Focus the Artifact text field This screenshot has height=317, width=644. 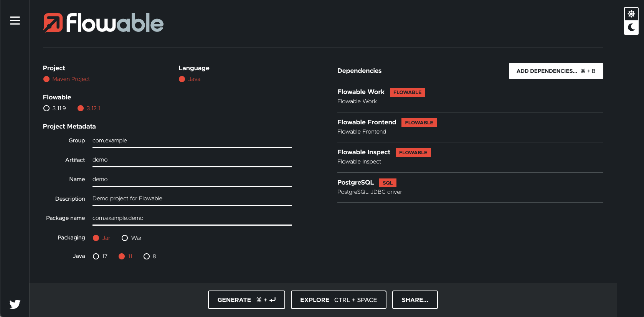coord(192,160)
